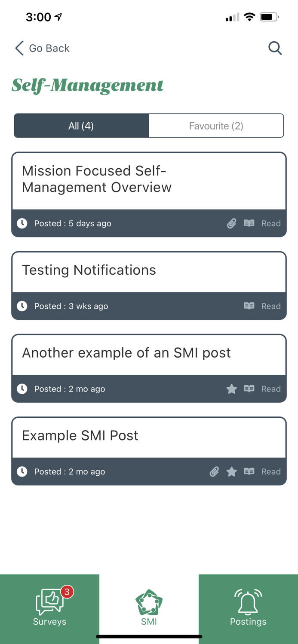Screen dimensions: 298x644
Task: Click the paperclip attachment icon on Mission Focused post
Action: point(231,223)
